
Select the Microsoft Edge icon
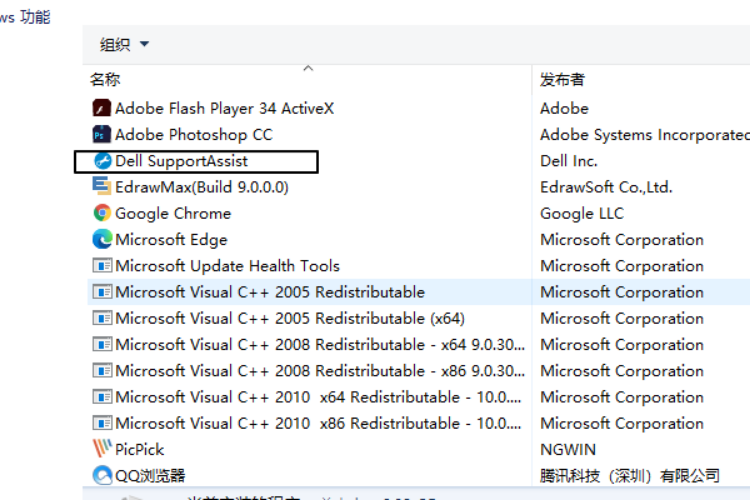[x=101, y=240]
